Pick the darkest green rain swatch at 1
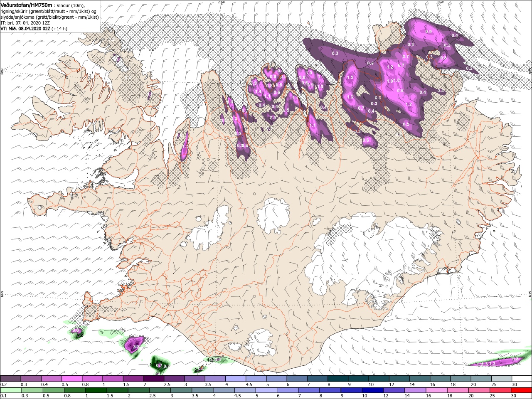 (96, 390)
